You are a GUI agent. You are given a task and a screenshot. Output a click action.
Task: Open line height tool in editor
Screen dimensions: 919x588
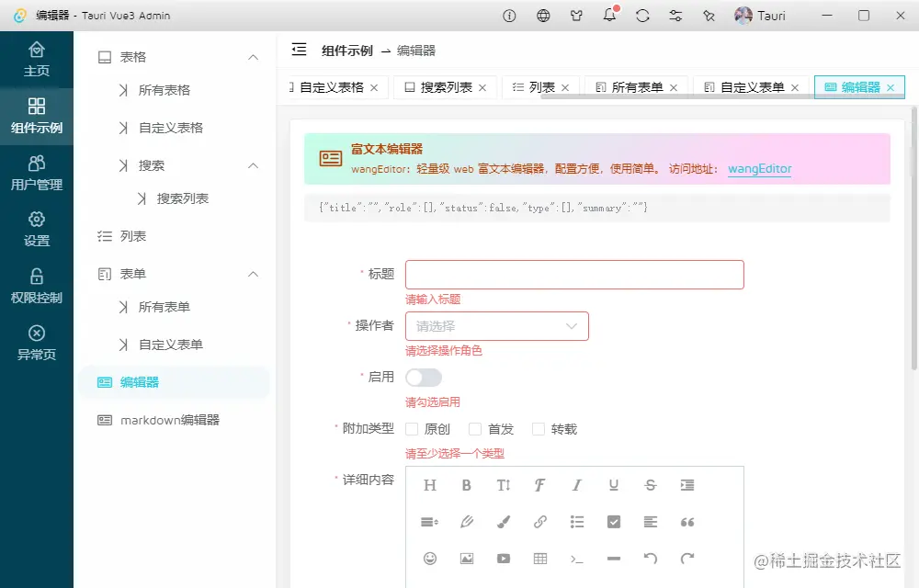click(429, 522)
